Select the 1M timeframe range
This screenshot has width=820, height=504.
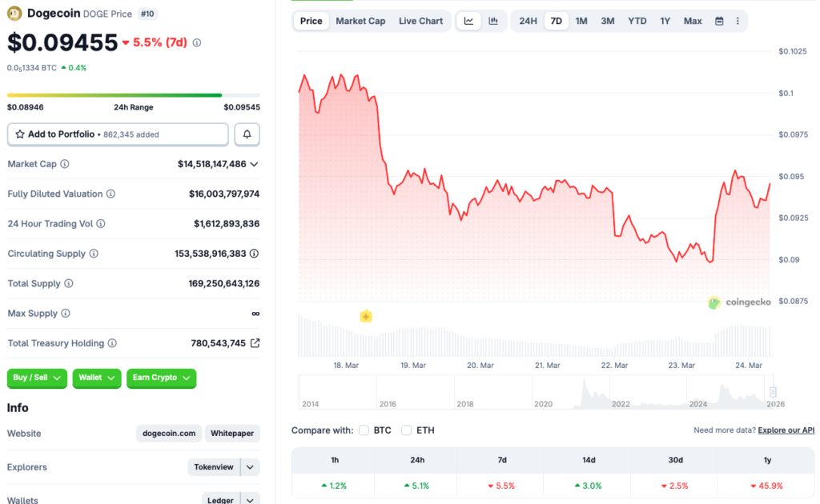click(x=581, y=21)
